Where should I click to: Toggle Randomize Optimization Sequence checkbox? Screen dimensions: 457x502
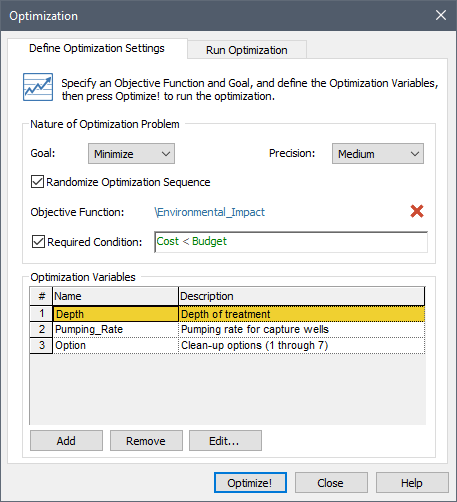pyautogui.click(x=37, y=182)
